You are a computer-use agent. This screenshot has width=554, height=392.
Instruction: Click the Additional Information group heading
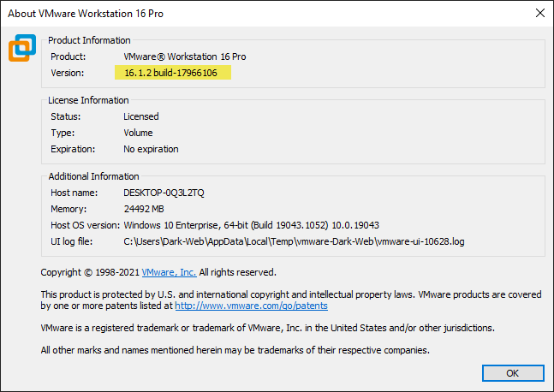point(93,176)
